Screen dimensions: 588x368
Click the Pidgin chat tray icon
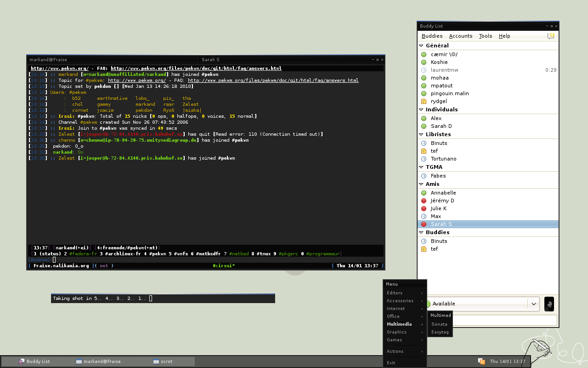point(481,361)
